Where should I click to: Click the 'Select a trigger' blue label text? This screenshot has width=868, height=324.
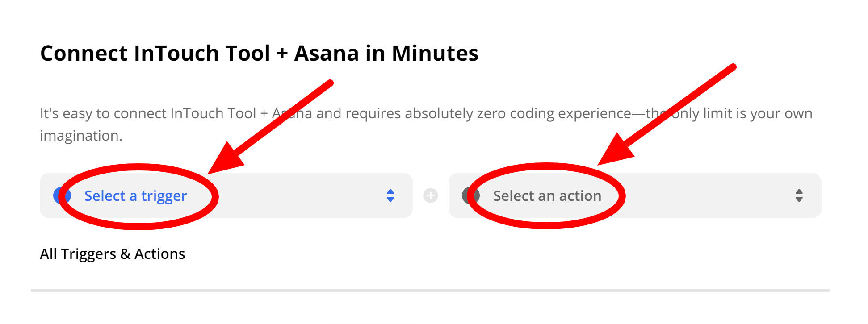tap(135, 196)
